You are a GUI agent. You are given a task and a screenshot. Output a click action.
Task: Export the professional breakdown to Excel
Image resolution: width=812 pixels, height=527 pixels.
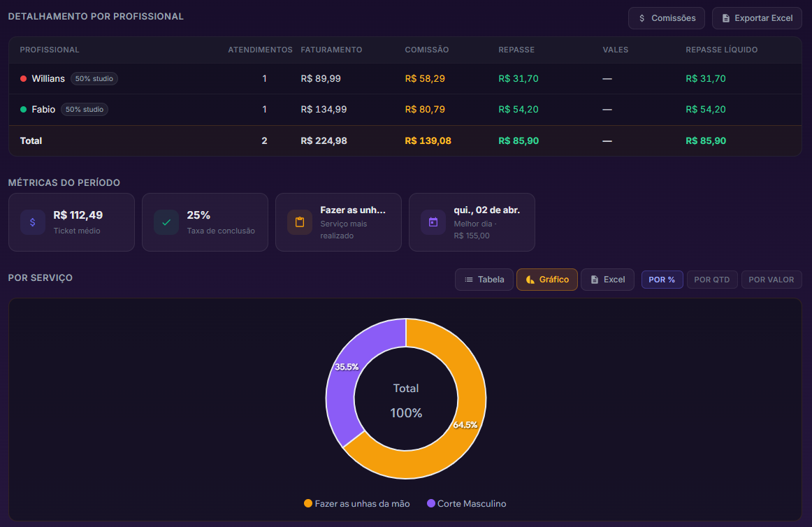pos(757,18)
